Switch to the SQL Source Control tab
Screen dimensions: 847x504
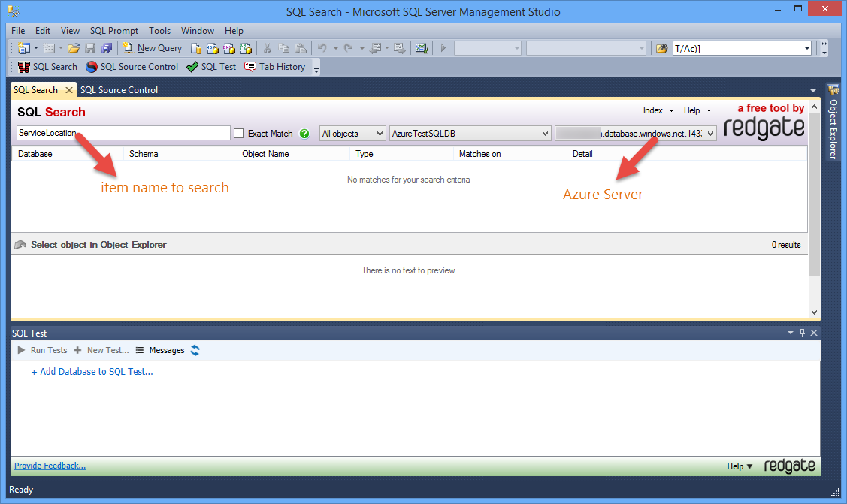[x=119, y=90]
